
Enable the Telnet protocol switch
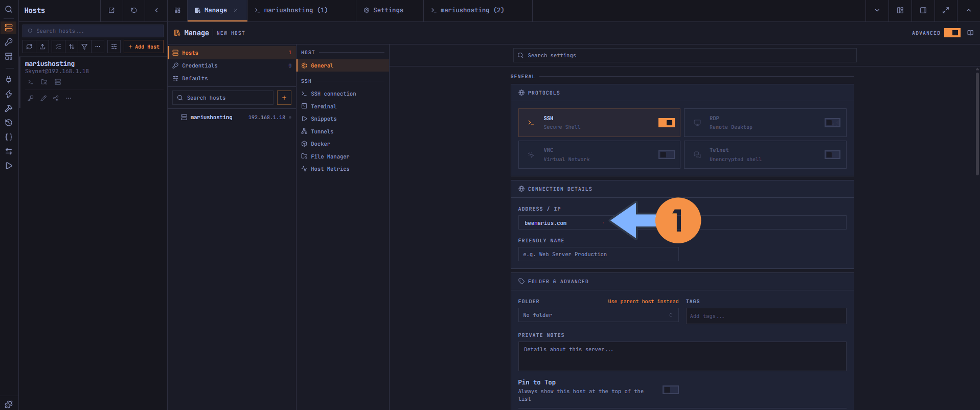pyautogui.click(x=832, y=154)
